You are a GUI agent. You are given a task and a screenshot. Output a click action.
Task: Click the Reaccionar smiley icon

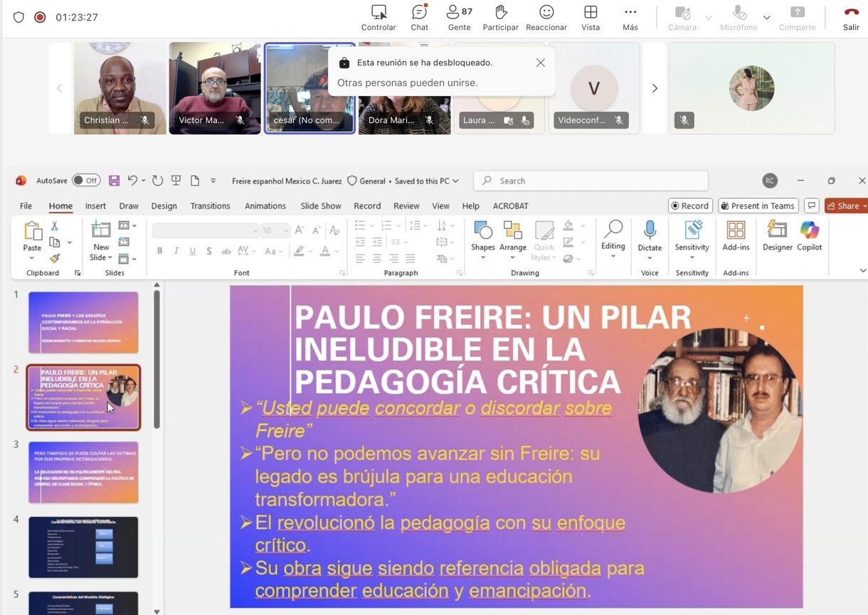pyautogui.click(x=546, y=13)
